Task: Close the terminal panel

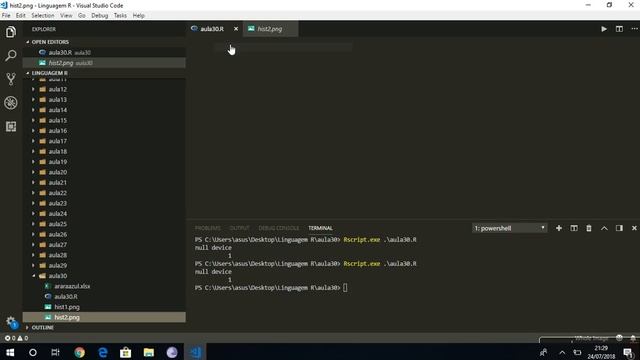Action: pos(634,228)
